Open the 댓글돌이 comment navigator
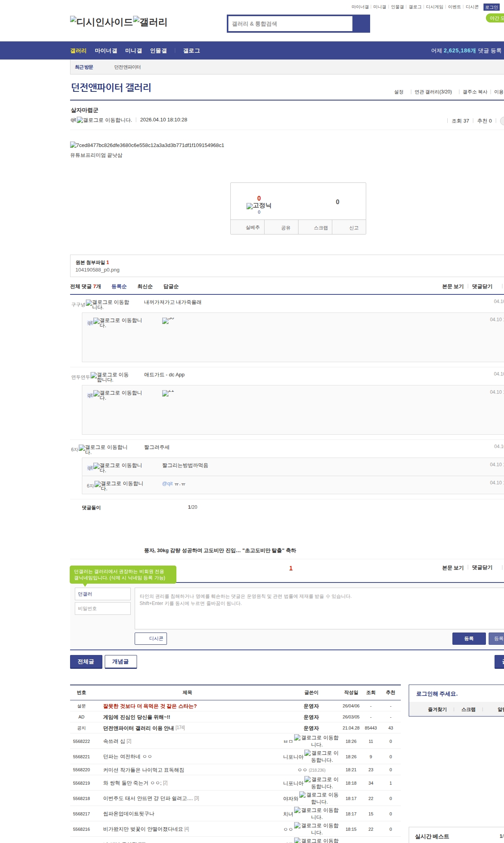The height and width of the screenshot is (843, 504). click(x=91, y=508)
